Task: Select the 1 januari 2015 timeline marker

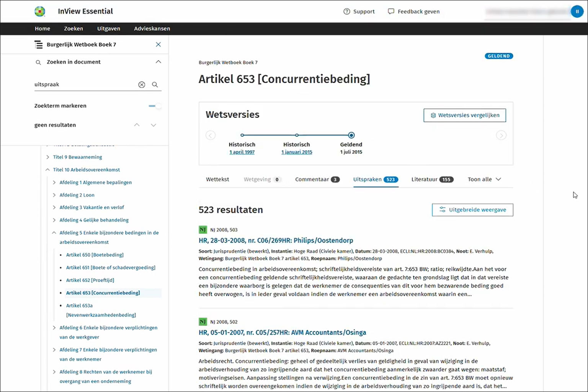Action: coord(297,135)
